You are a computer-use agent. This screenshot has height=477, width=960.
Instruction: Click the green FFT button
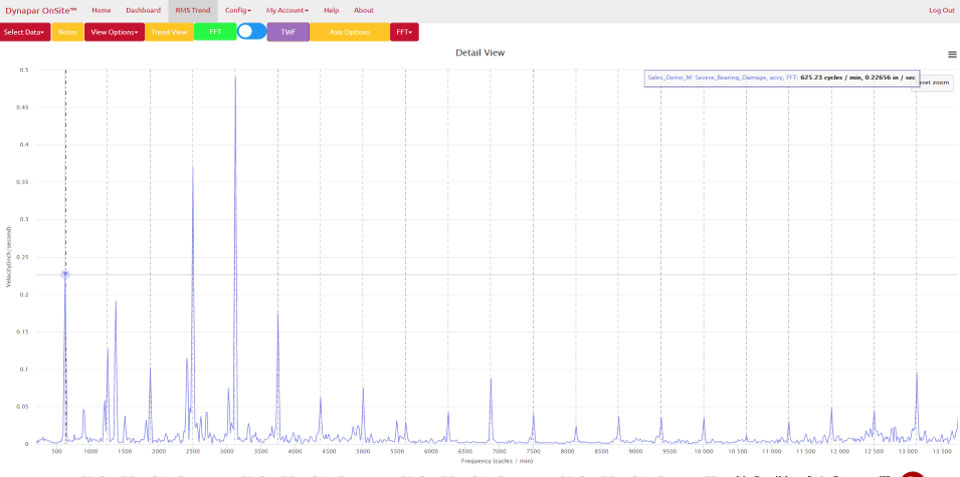click(215, 32)
